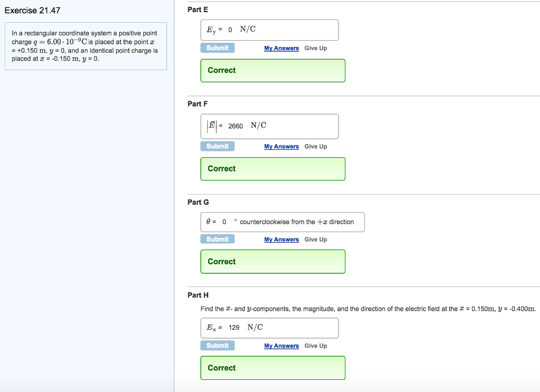The image size is (540, 392).
Task: Click Submit button under Part E
Action: 217,48
